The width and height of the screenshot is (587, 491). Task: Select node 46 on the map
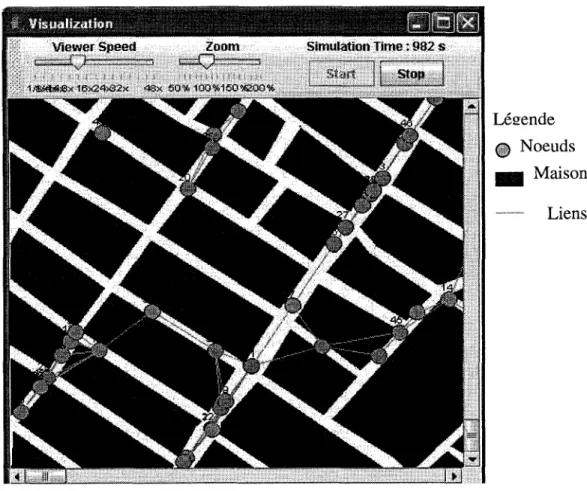coord(410,135)
